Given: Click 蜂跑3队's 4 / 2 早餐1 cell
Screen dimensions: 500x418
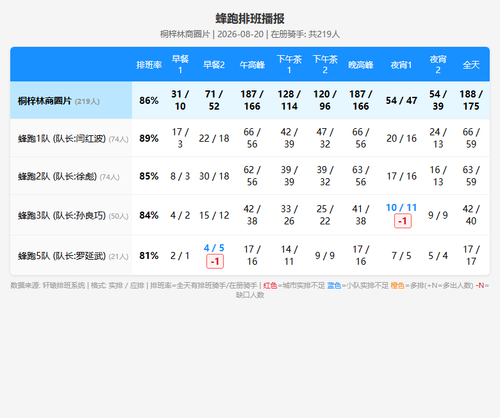Looking at the screenshot, I should pos(180,215).
